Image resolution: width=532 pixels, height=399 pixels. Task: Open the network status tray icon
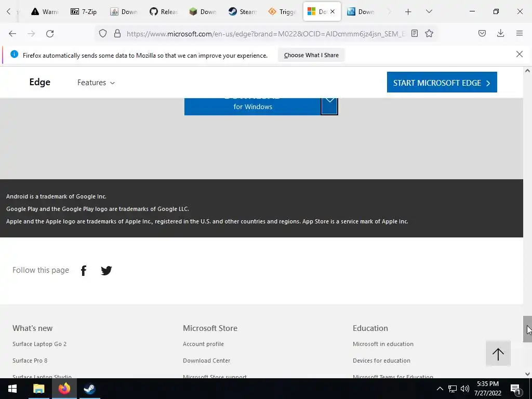(x=453, y=389)
